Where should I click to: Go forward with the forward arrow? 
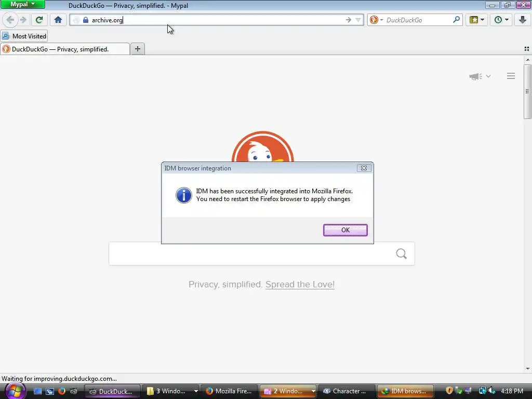23,20
